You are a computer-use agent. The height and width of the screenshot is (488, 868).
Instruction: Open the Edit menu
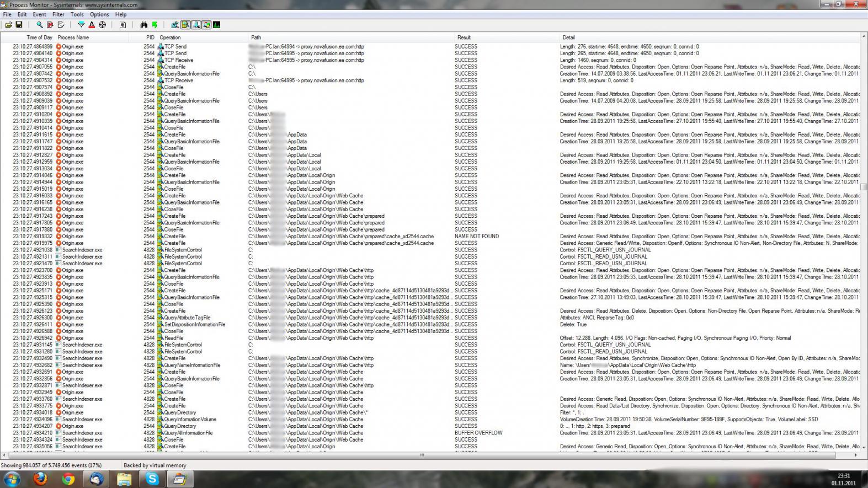pyautogui.click(x=22, y=14)
